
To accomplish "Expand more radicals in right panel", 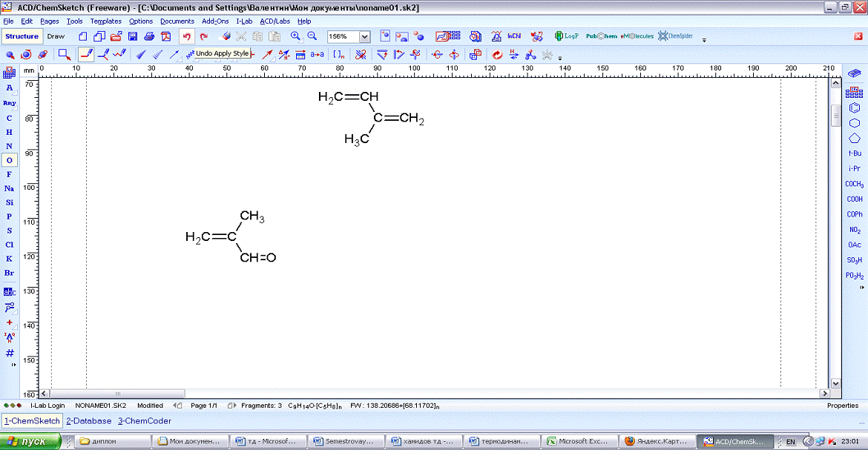I will pyautogui.click(x=861, y=287).
